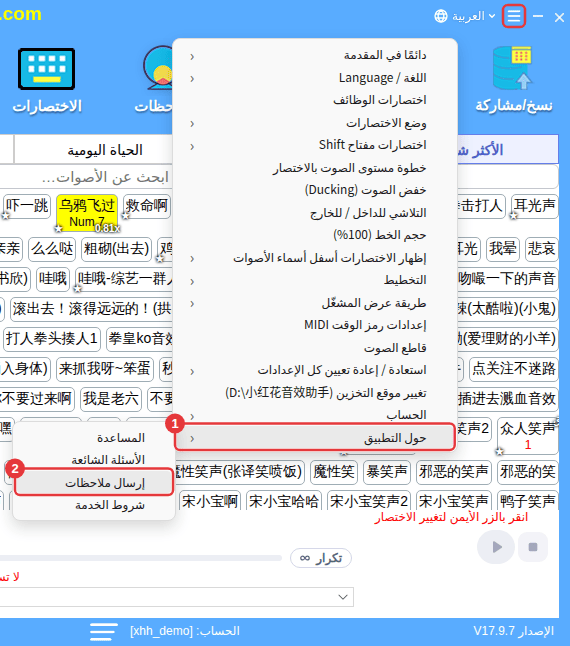
Task: Play the 乌鸦飞过 Num 7 sound
Action: point(87,213)
